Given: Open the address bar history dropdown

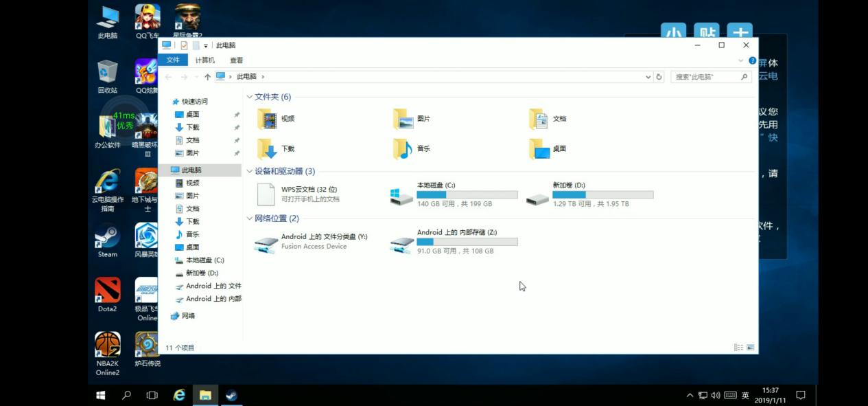Looking at the screenshot, I should click(x=648, y=77).
